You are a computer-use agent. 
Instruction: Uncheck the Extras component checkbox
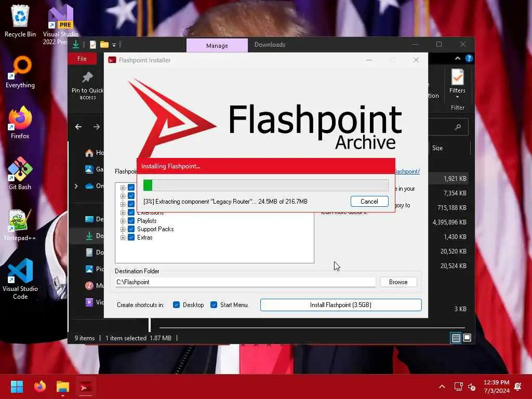(131, 237)
